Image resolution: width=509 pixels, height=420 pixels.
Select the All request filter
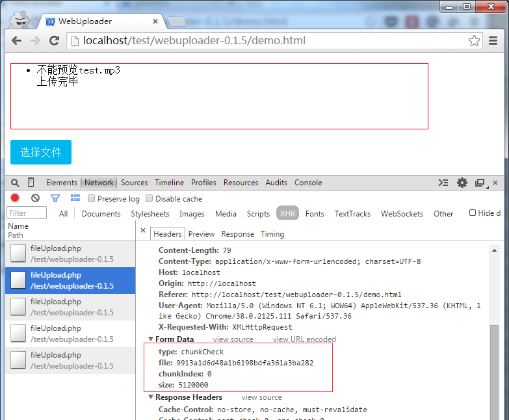click(x=63, y=213)
